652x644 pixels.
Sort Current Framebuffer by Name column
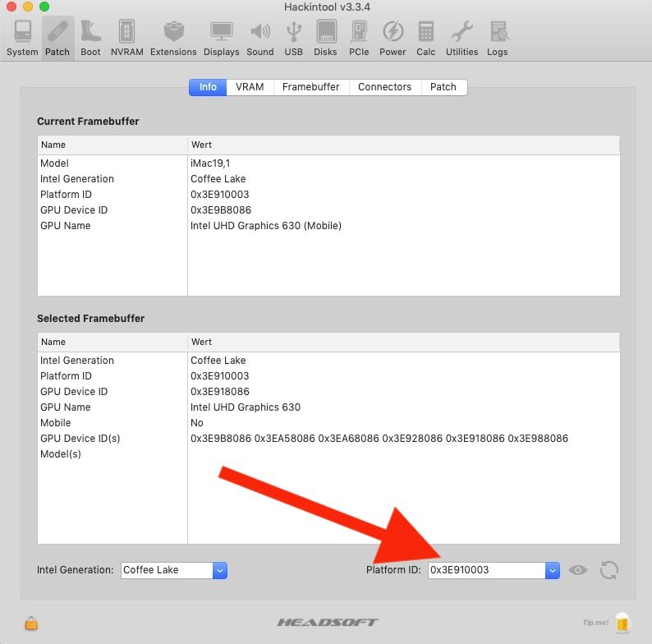pos(112,145)
